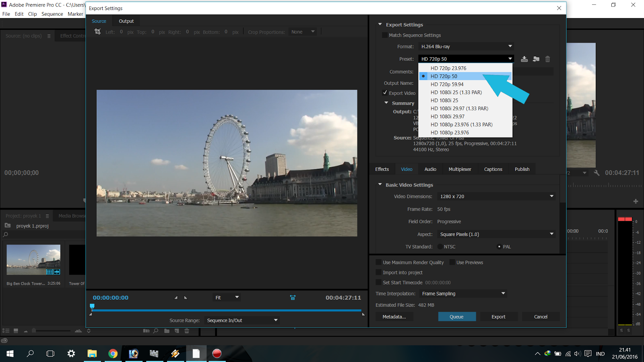The width and height of the screenshot is (644, 362).
Task: Create a new bin in project panel
Action: [167, 331]
